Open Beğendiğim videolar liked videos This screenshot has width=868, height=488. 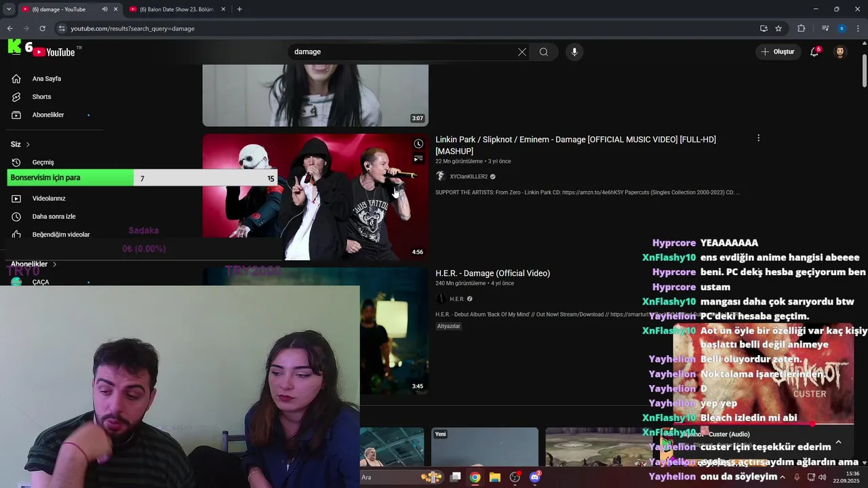60,235
